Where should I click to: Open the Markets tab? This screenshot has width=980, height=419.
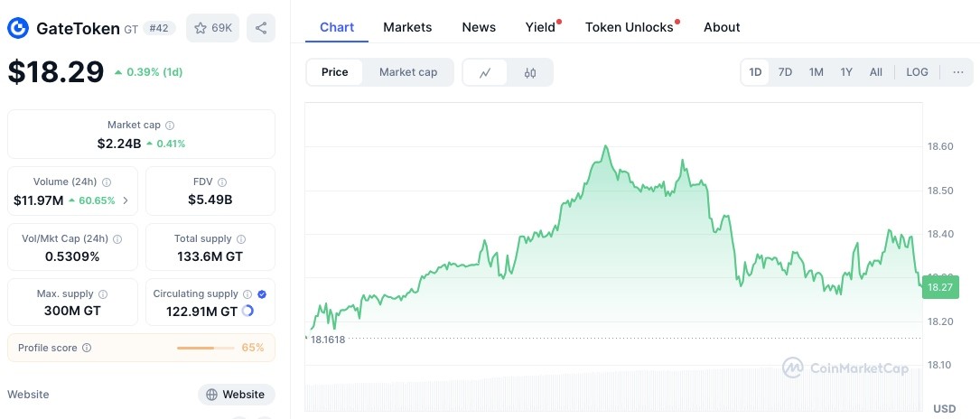[407, 27]
